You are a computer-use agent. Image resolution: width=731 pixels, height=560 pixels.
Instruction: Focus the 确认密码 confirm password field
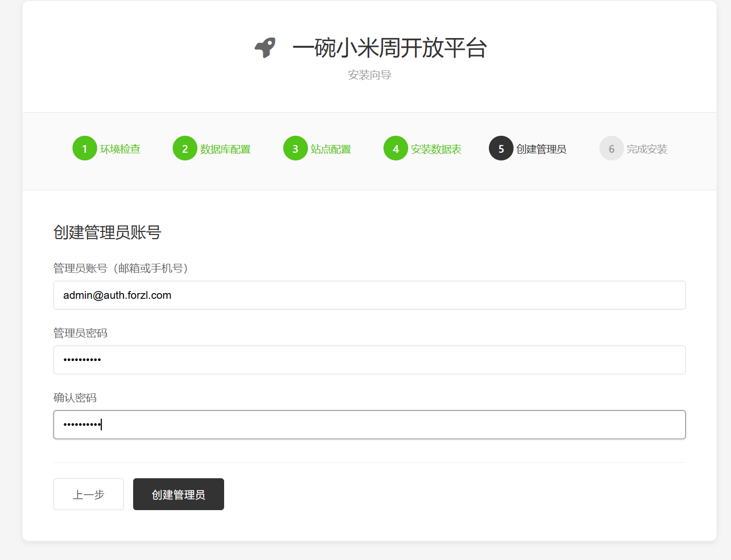[369, 425]
